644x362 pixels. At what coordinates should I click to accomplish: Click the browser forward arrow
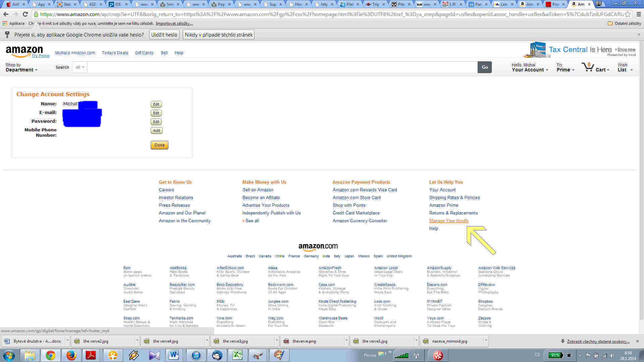15,14
